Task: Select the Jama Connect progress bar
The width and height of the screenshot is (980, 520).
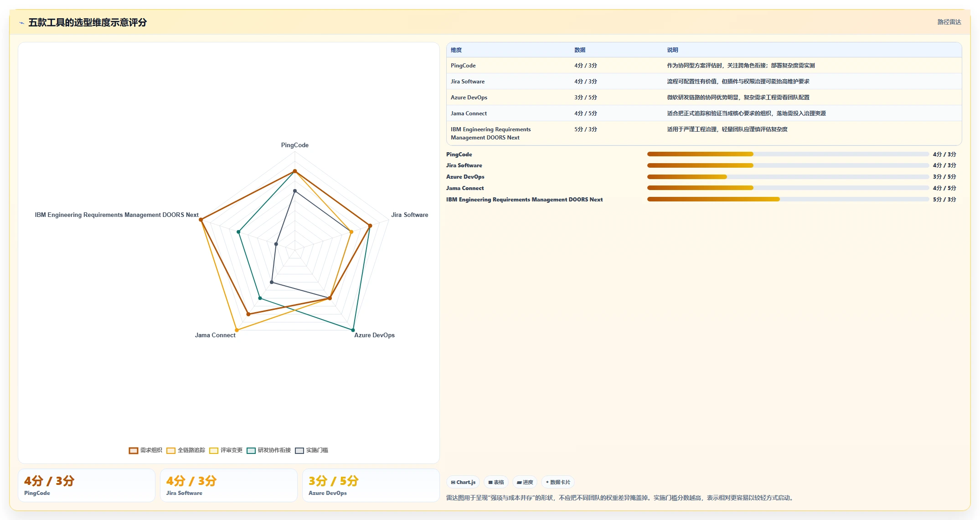Action: (x=788, y=188)
